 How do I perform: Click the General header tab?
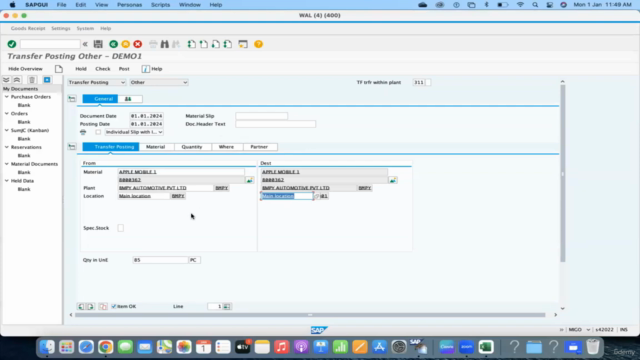click(x=100, y=99)
